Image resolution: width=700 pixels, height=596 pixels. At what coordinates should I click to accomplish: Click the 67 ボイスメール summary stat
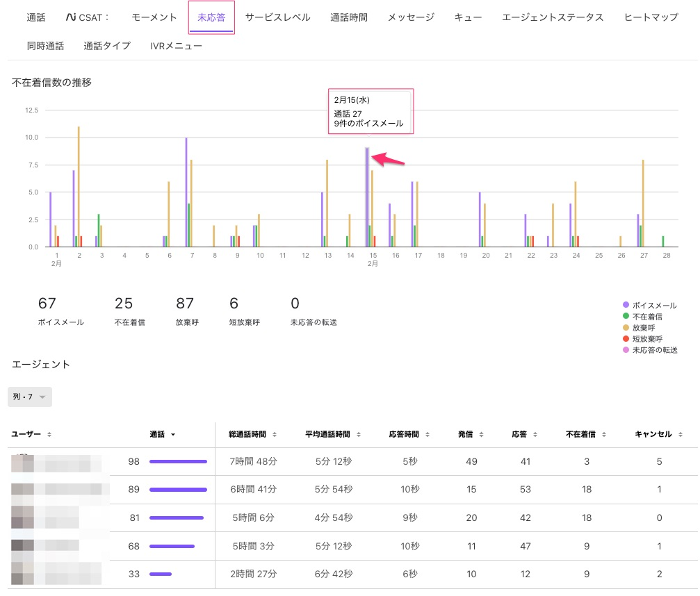tap(60, 311)
